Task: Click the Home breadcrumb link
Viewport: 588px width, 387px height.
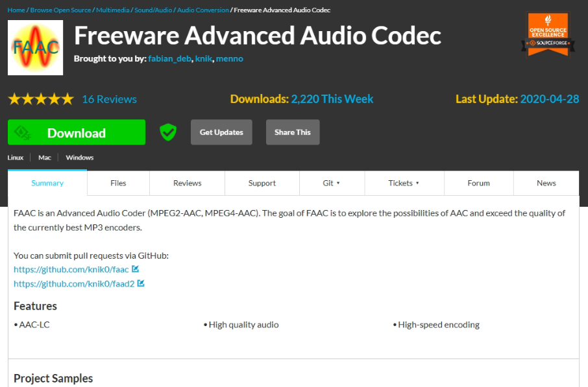Action: tap(16, 10)
